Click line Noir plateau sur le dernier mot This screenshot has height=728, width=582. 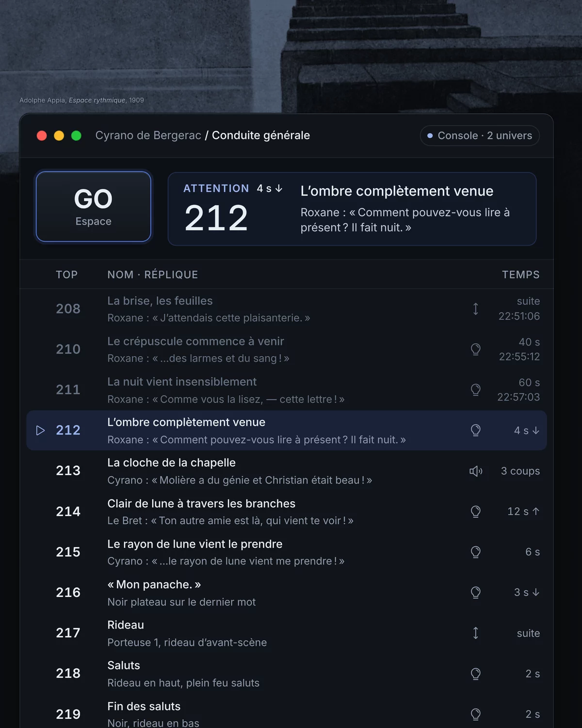point(181,602)
